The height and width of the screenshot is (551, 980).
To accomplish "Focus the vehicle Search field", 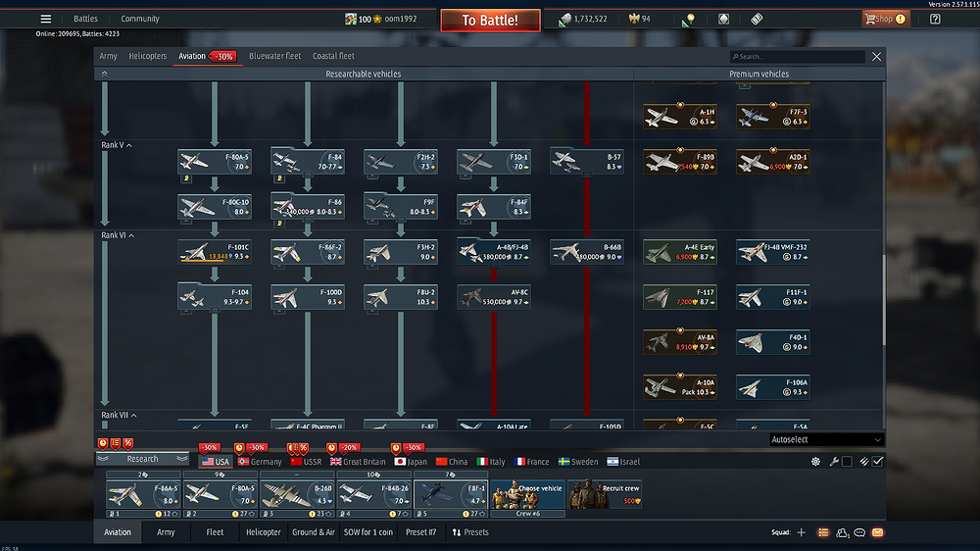I will (798, 56).
